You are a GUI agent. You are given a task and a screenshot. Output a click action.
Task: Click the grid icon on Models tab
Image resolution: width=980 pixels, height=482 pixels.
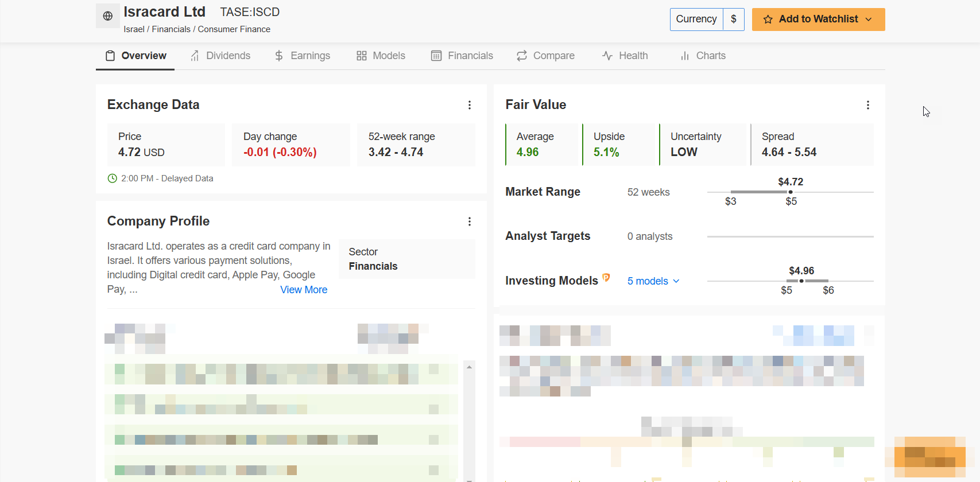pyautogui.click(x=361, y=56)
